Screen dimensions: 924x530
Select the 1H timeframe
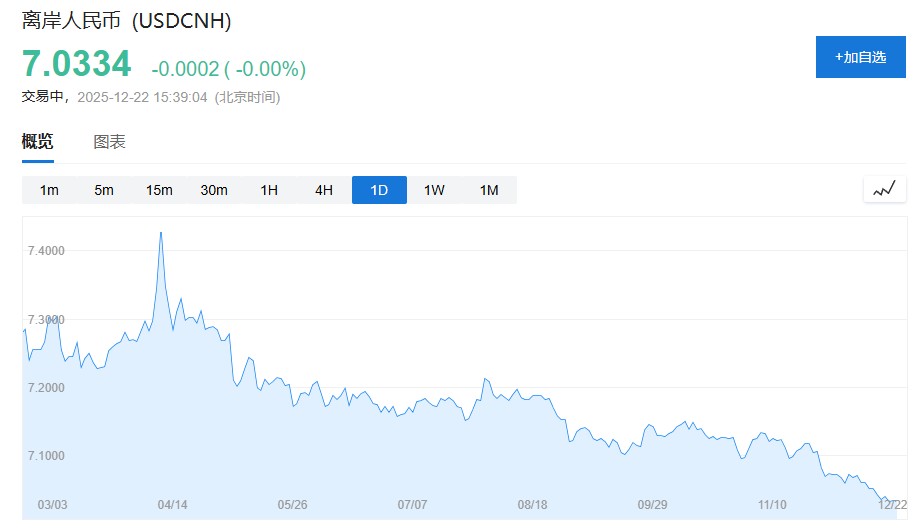269,190
